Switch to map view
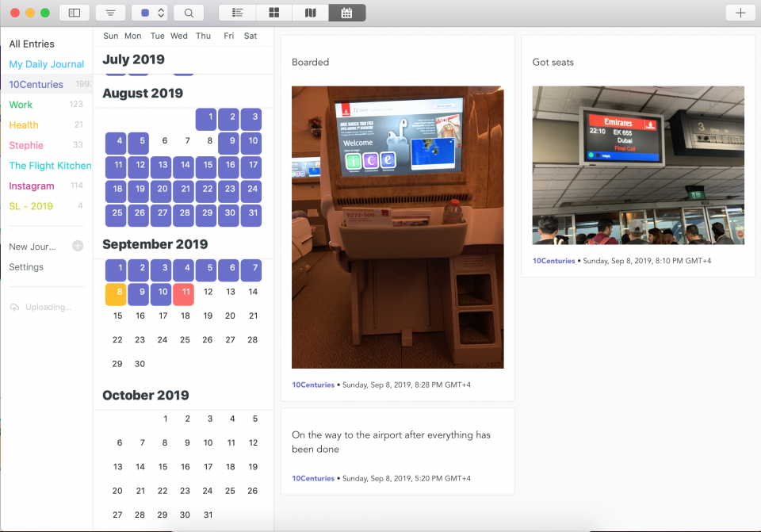Screen dimensions: 761x532 pyautogui.click(x=310, y=13)
